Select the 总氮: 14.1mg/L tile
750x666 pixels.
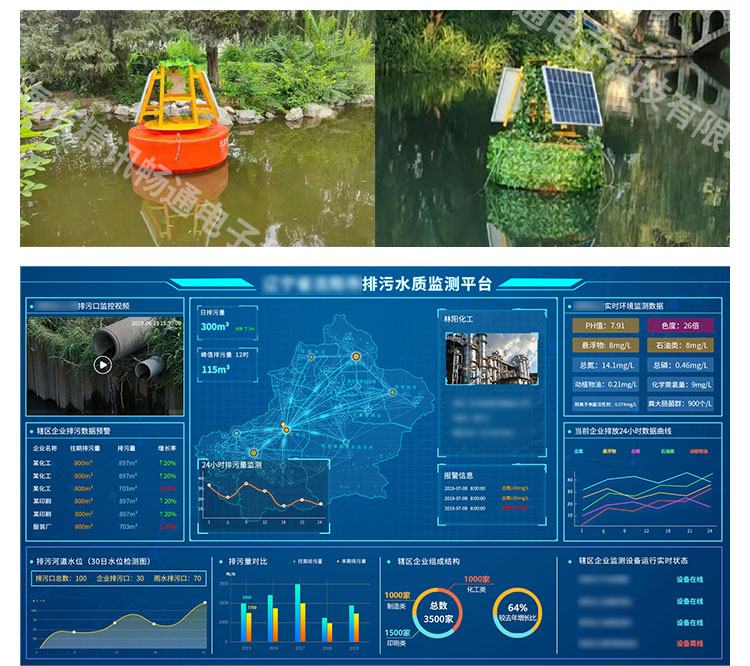coord(605,365)
